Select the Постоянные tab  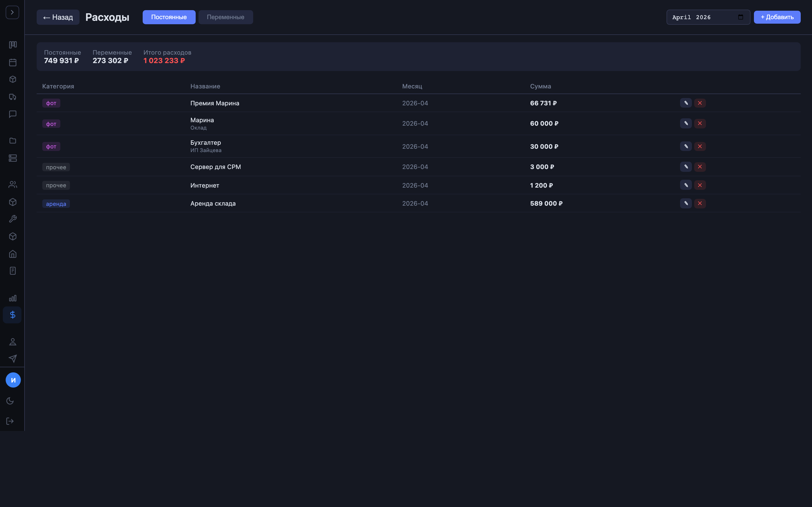click(x=169, y=17)
